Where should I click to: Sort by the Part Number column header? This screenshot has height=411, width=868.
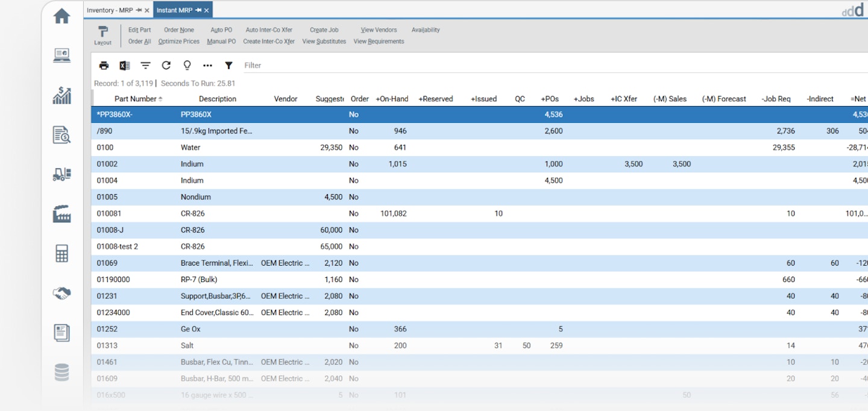[136, 99]
